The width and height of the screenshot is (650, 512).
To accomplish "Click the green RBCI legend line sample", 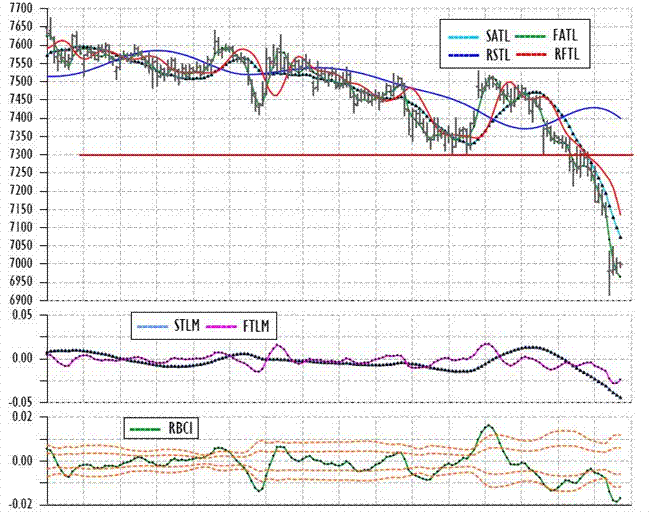I will click(145, 429).
